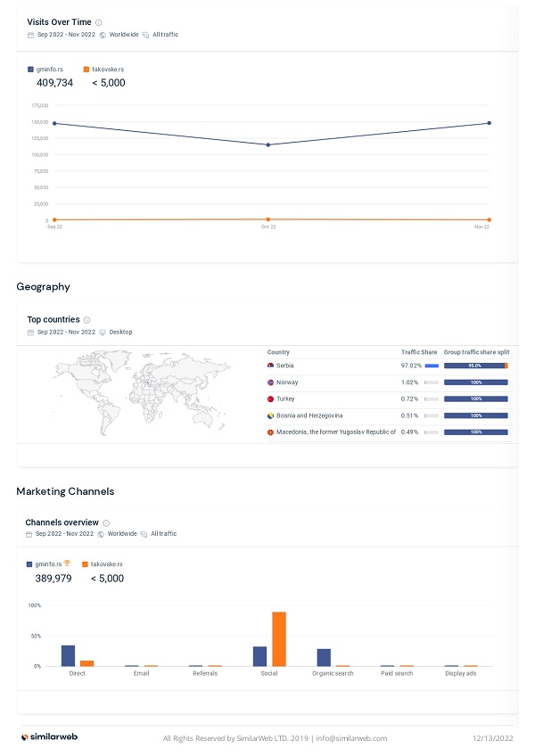Click the Turkey flag icon
The width and height of the screenshot is (535, 756).
270,399
